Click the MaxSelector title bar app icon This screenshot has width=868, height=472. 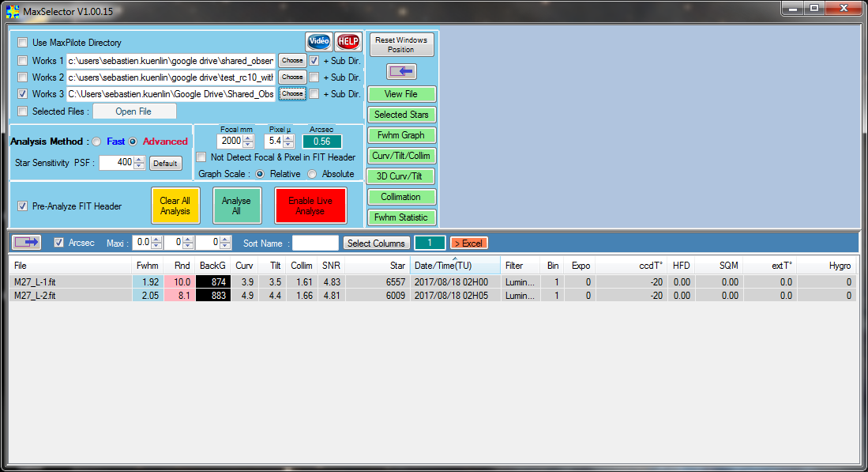12,11
